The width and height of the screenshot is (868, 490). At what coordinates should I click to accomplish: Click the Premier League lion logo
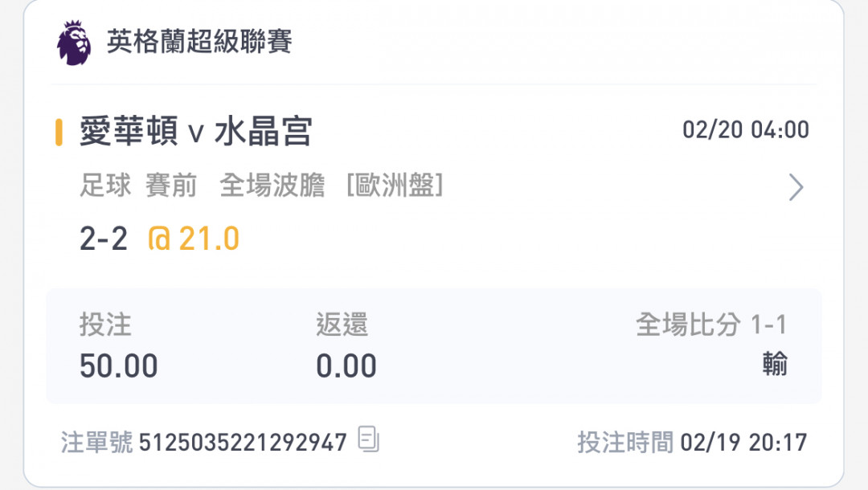[74, 43]
